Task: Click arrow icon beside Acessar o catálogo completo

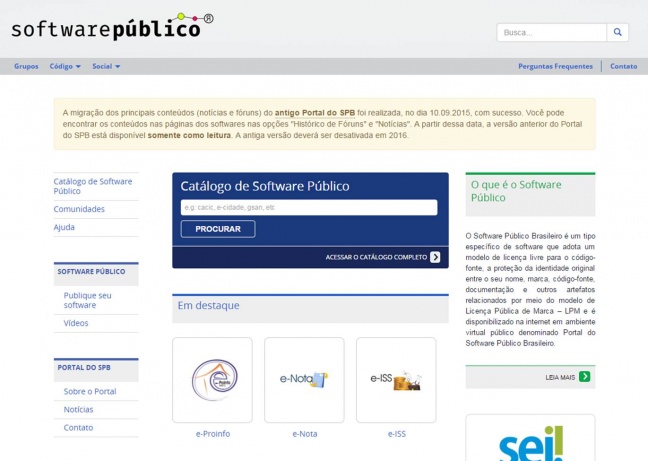Action: (435, 257)
